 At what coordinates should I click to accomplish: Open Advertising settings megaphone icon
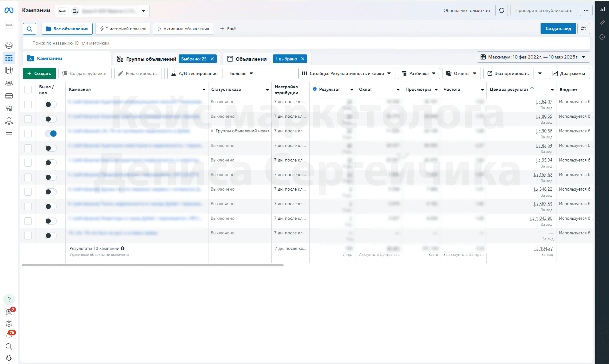(x=9, y=108)
